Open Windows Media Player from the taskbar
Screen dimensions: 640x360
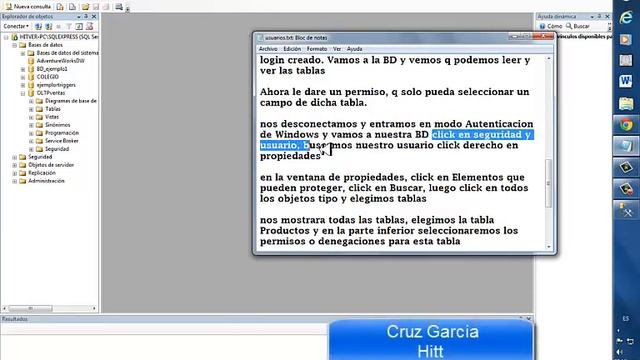tap(626, 40)
